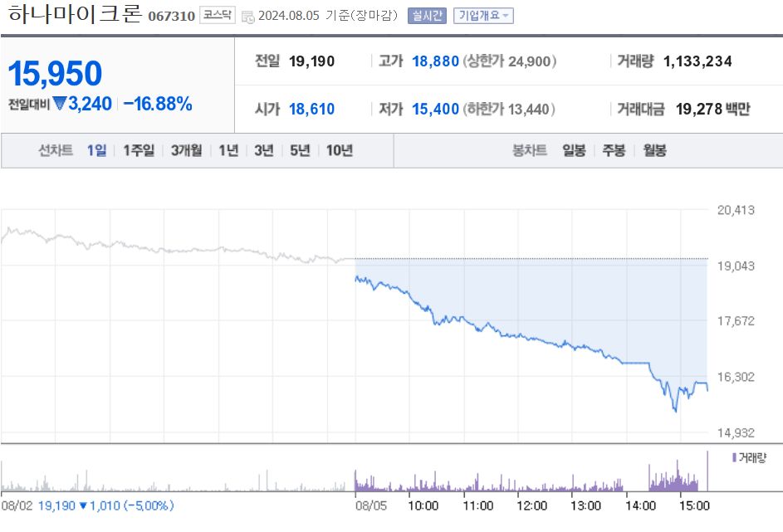Click the 실시간 real-time button
This screenshot has width=783, height=532.
pyautogui.click(x=427, y=16)
